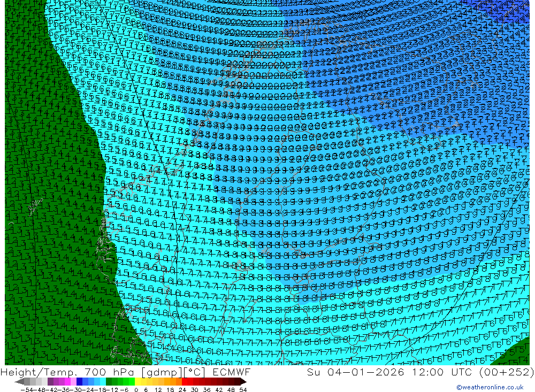Click the "(00+252)" forecast hour label
535x392 pixels.
pyautogui.click(x=506, y=372)
